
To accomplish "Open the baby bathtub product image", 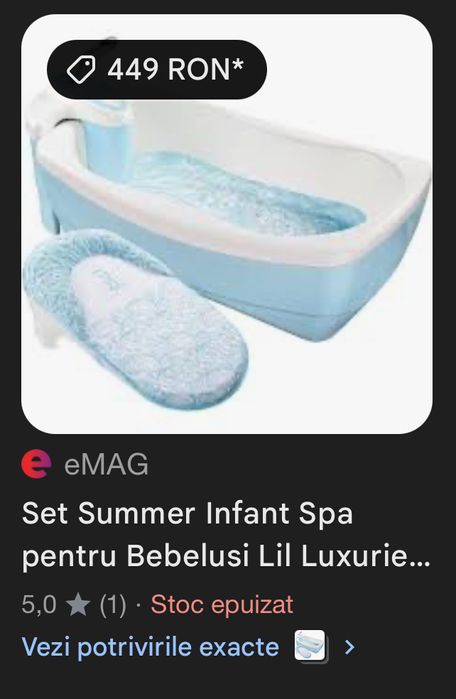I will [227, 224].
